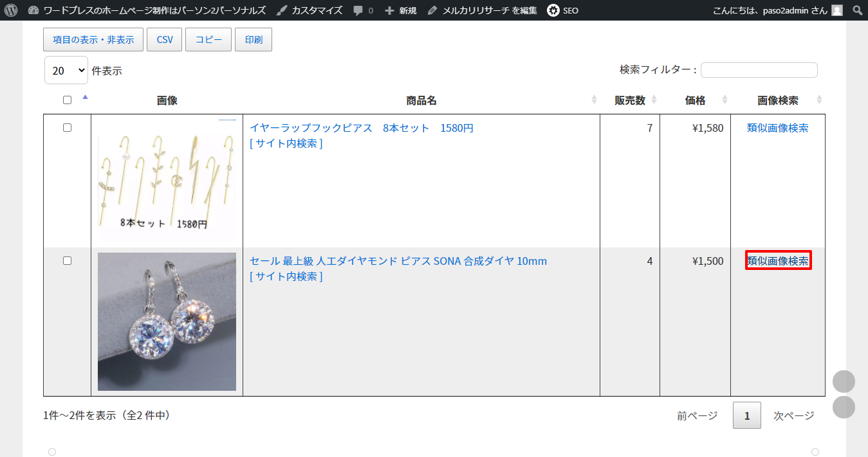Export the table with the CSV button
The height and width of the screenshot is (457, 868).
165,39
